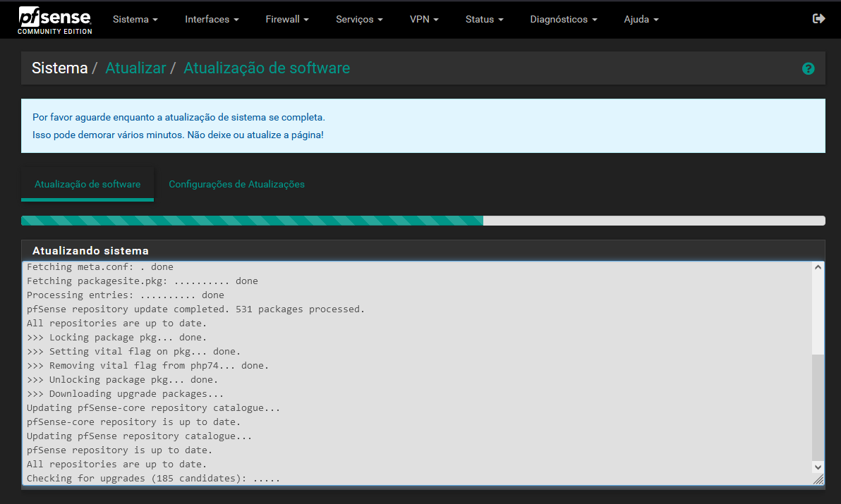Expand the Firewall menu

[287, 19]
